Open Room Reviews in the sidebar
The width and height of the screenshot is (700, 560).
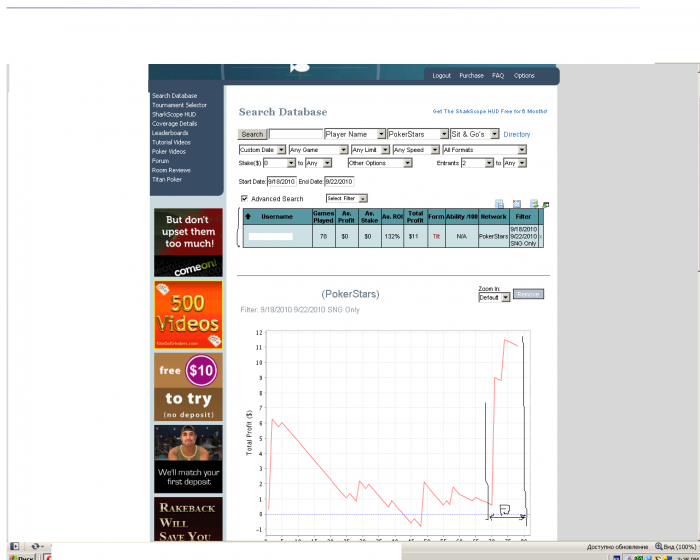[x=171, y=170]
